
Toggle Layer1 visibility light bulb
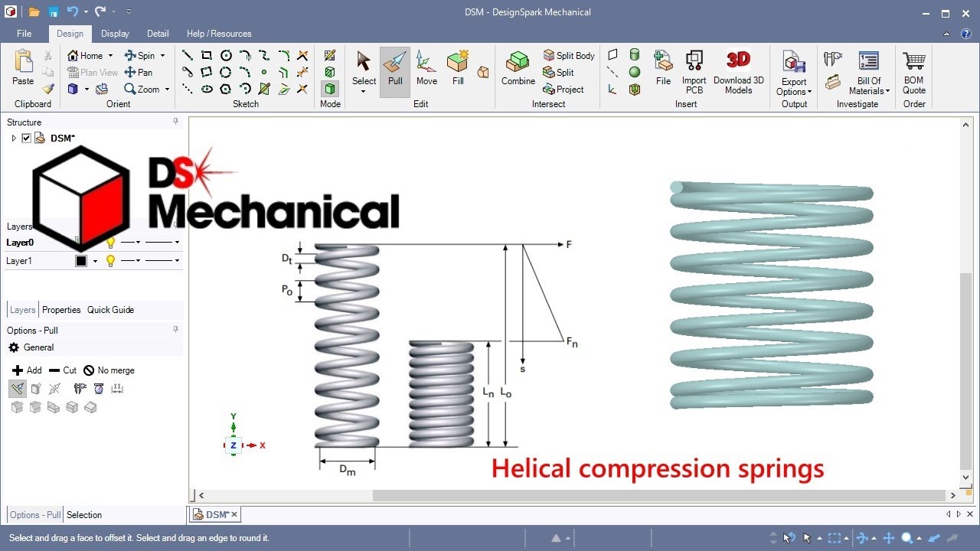tap(110, 261)
